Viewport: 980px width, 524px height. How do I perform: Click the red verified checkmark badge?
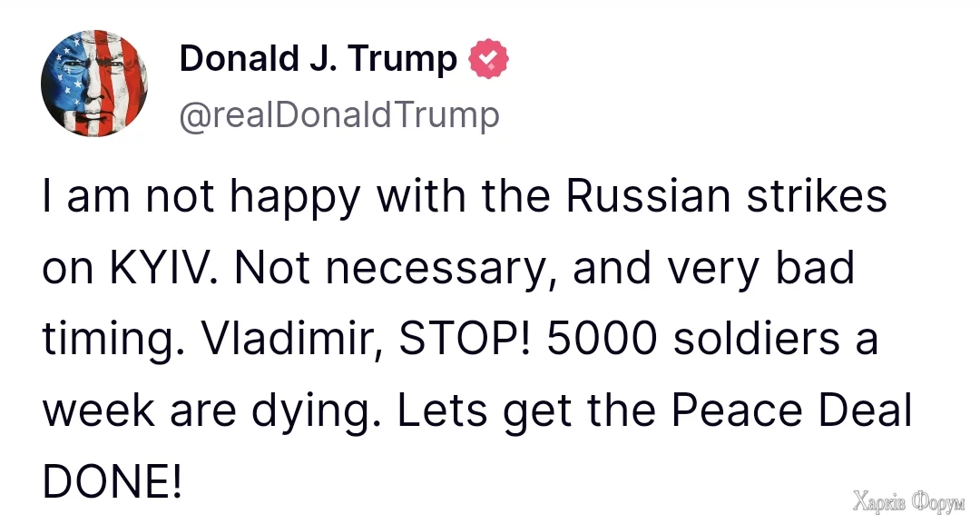pos(488,60)
